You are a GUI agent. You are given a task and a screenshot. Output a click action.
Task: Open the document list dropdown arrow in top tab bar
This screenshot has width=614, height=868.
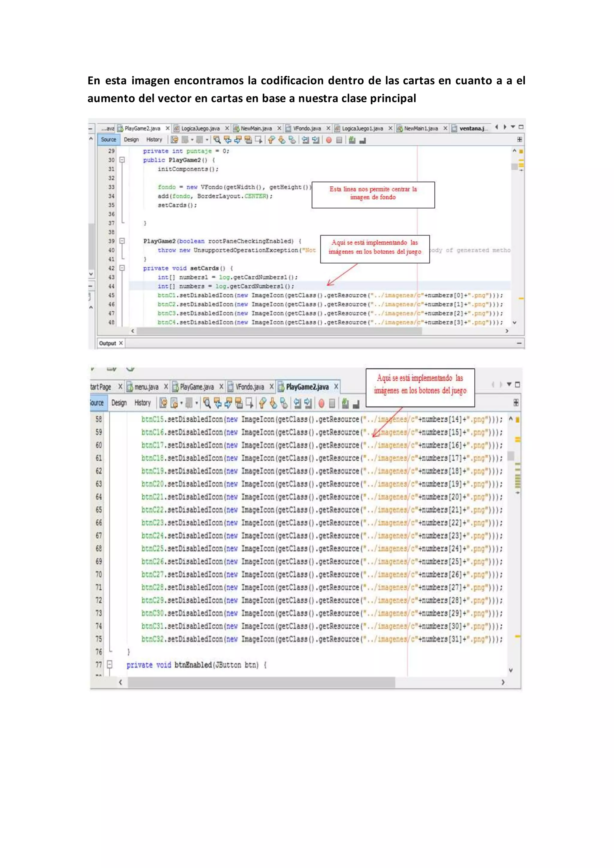click(x=513, y=127)
